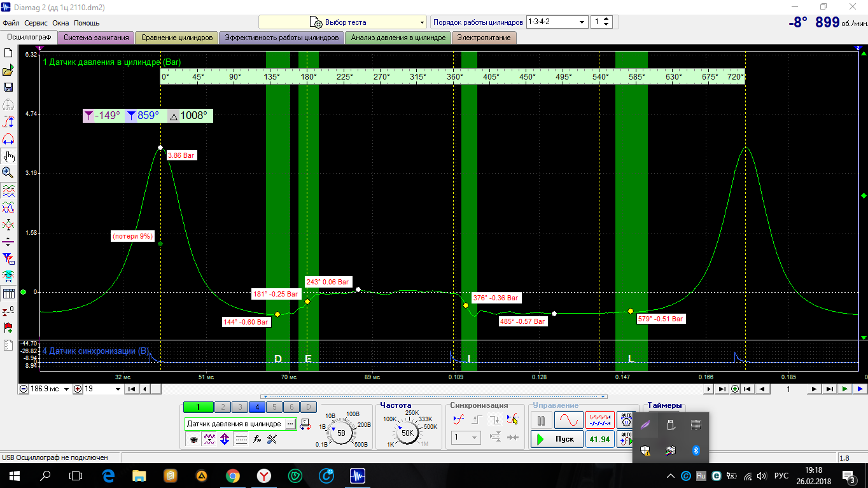
Task: Click the pause button in Управление
Action: [541, 420]
